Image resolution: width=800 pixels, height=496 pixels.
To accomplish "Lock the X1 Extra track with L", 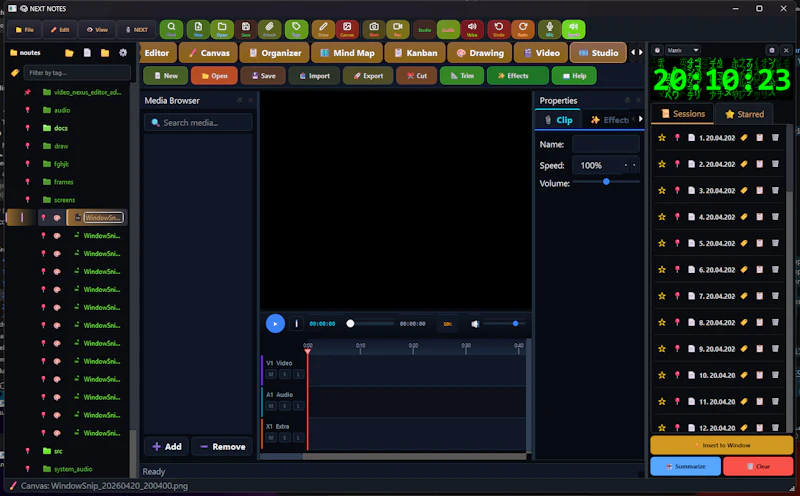I will [298, 438].
